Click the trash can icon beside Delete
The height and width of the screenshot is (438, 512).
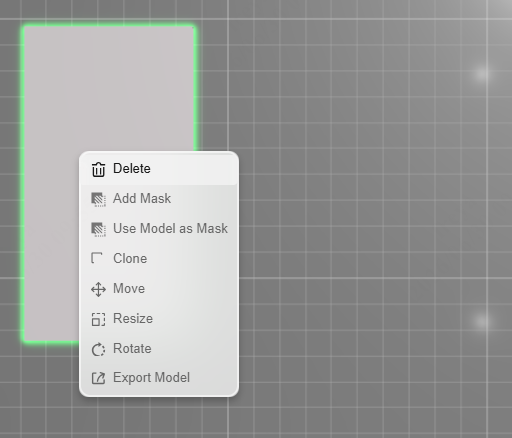click(x=98, y=169)
